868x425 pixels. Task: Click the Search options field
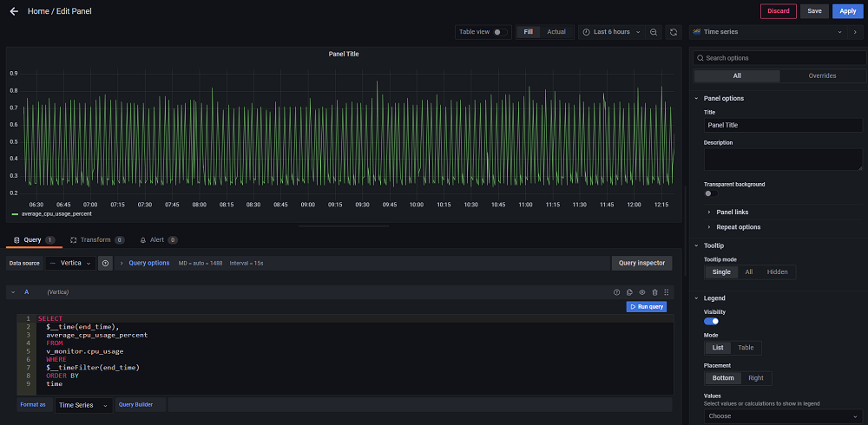[x=779, y=58]
